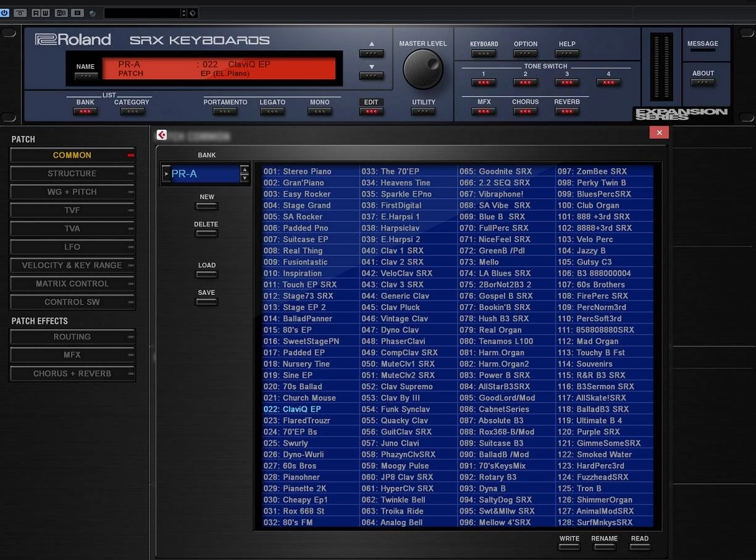
Task: Open the WG + PITCH tab
Action: click(72, 192)
